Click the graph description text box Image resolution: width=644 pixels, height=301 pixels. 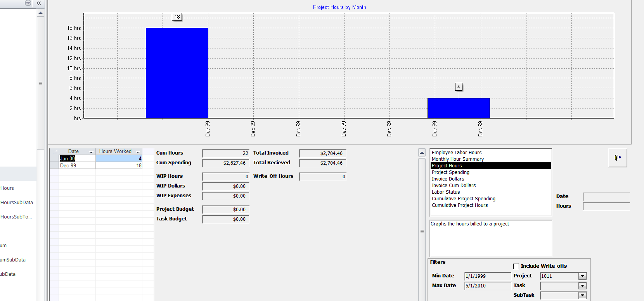click(x=491, y=238)
